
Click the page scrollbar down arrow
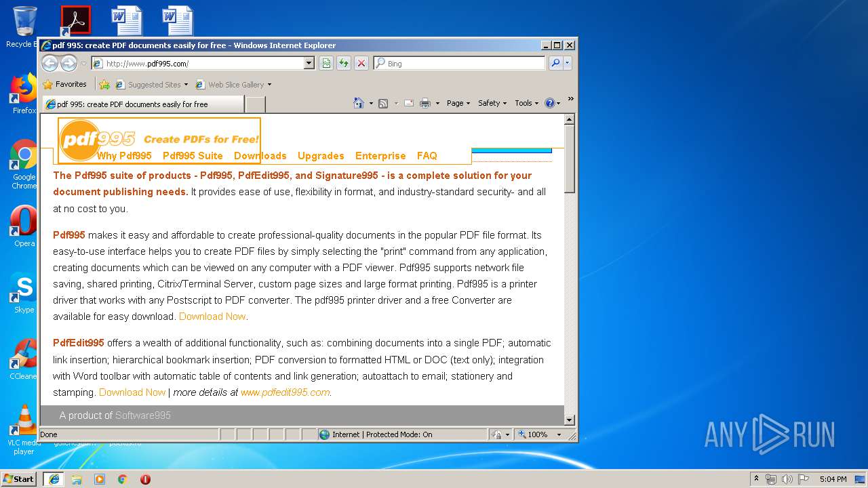(x=570, y=420)
